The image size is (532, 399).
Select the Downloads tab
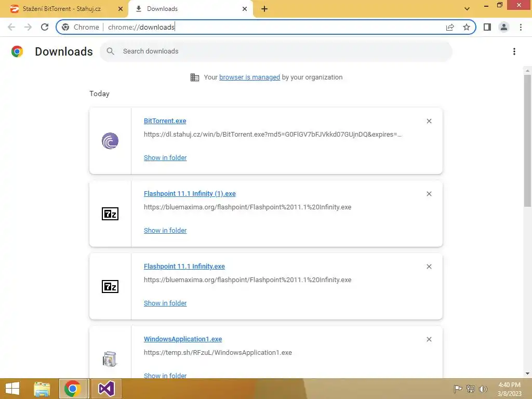[190, 9]
